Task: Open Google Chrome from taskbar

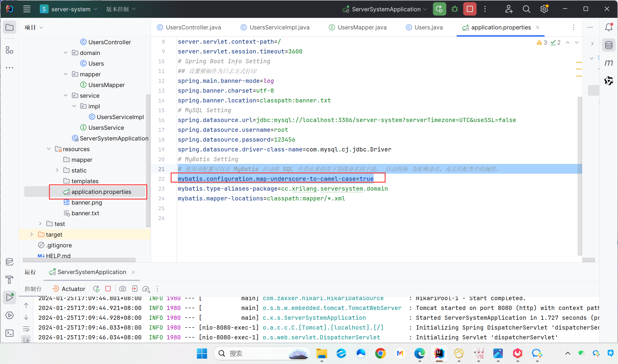Action: (x=380, y=353)
